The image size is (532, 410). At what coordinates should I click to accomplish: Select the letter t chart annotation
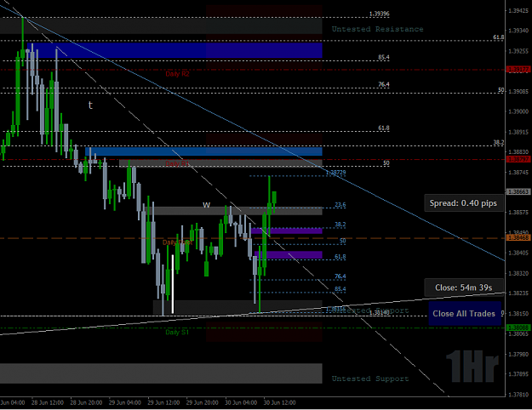coord(90,105)
